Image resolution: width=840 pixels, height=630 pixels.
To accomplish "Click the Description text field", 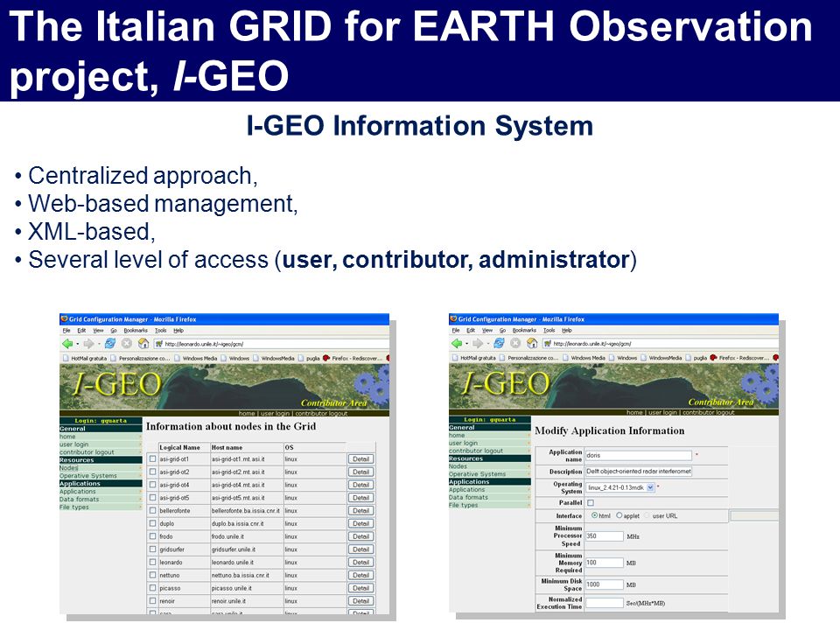I will coord(638,472).
